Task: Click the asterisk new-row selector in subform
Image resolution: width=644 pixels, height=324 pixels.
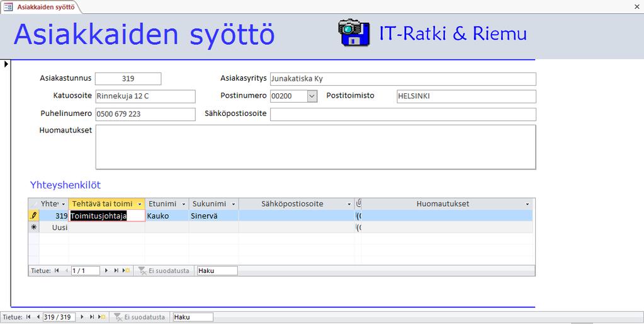Action: click(x=33, y=227)
